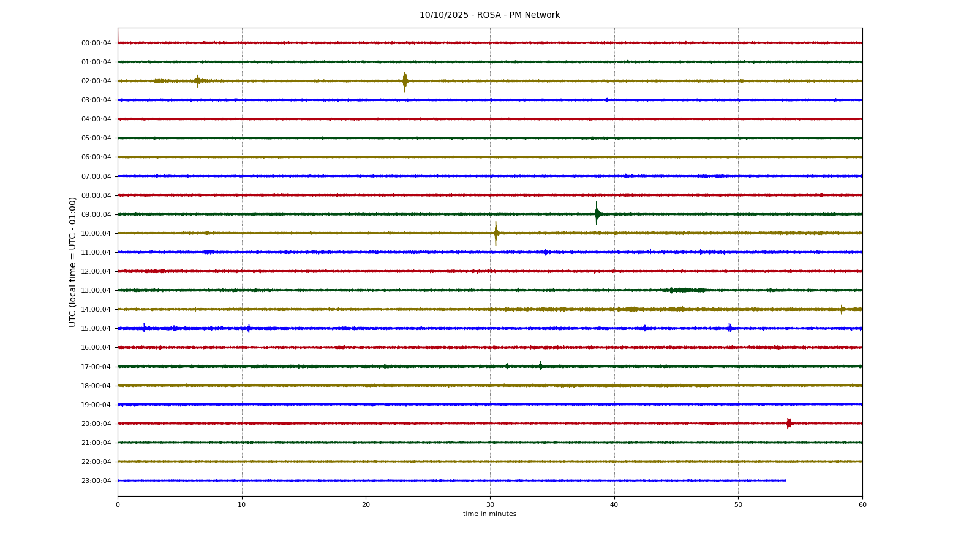Screen dimensions: 980x551
Task: Click the large spike on the 09:00:04 trace
Action: [x=597, y=214]
